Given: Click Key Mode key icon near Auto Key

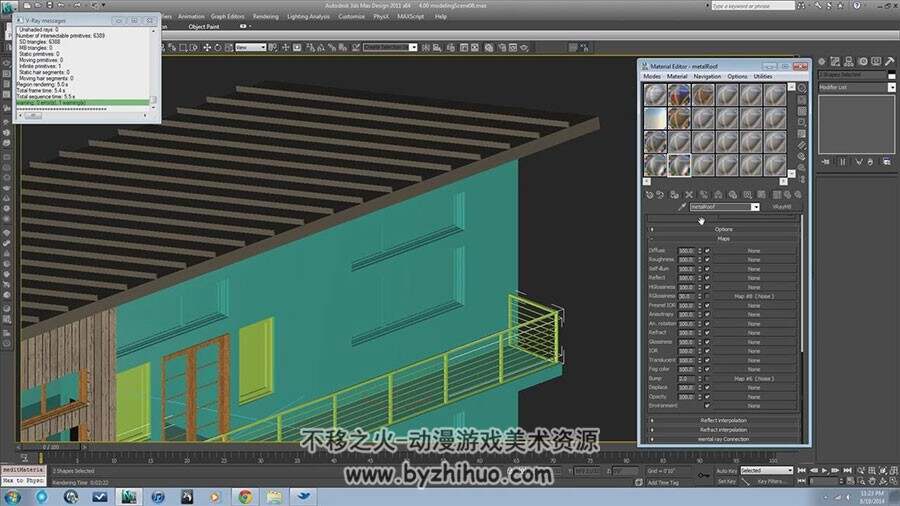Looking at the screenshot, I should [x=703, y=475].
